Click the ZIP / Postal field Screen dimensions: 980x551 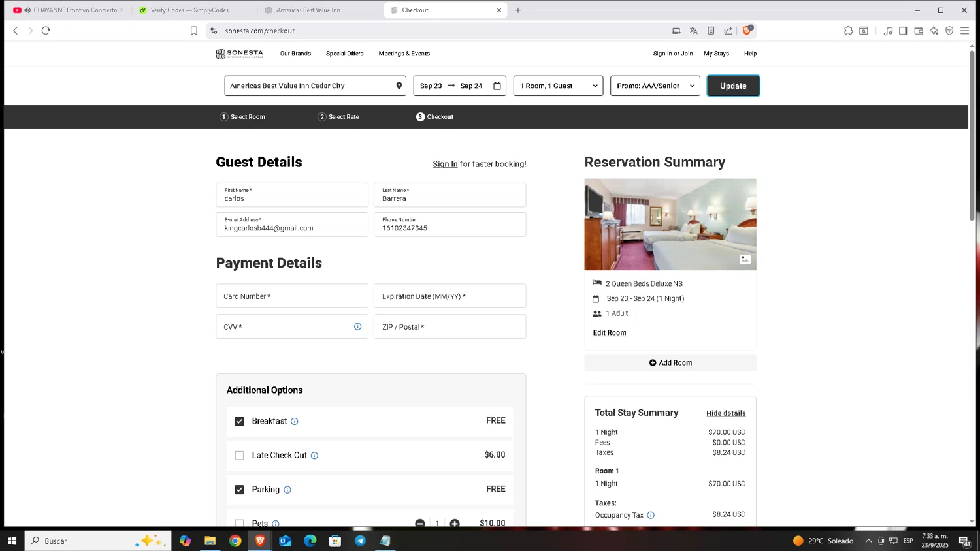[x=450, y=326]
